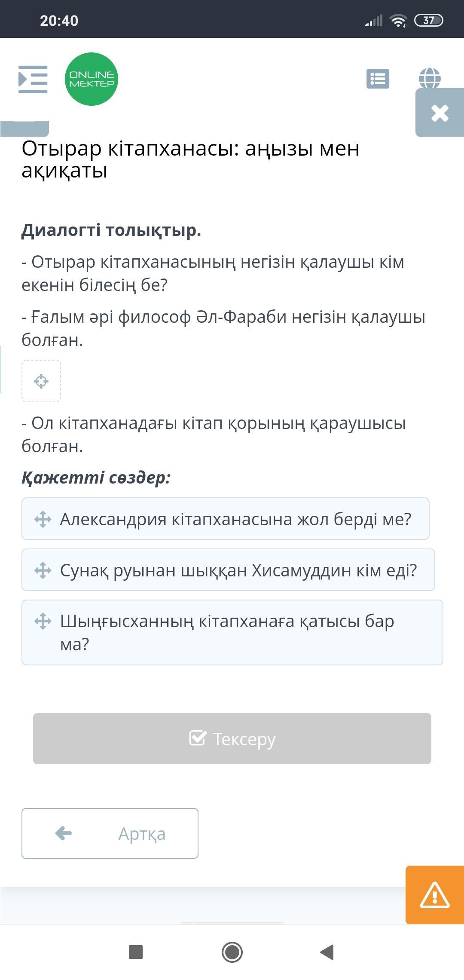Image resolution: width=464 pixels, height=980 pixels.
Task: Open the lesson list icon
Action: [378, 79]
